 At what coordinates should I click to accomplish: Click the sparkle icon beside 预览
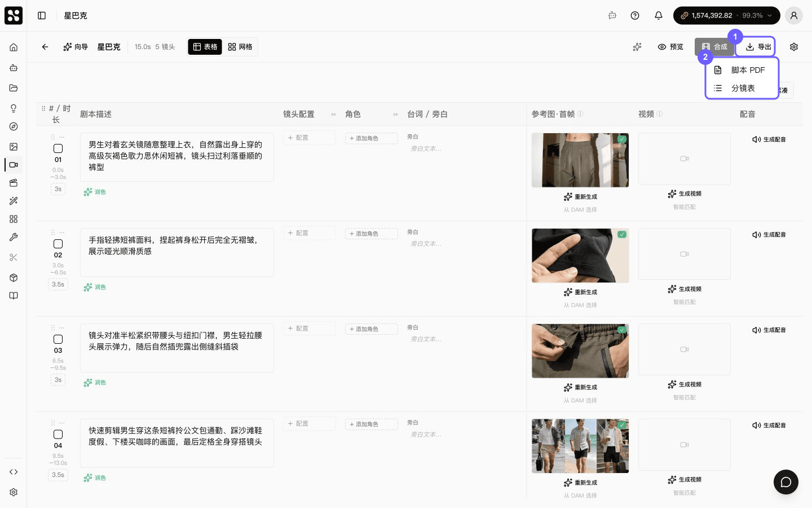click(637, 47)
